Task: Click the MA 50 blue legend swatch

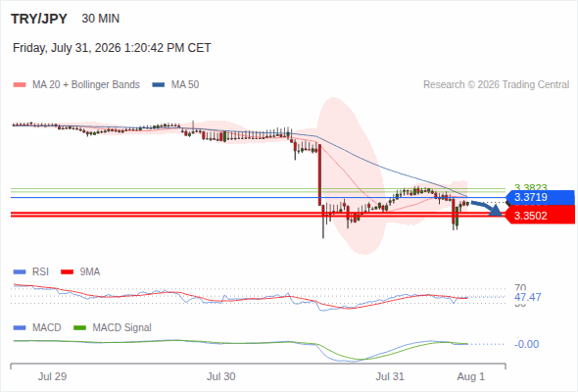Action: point(159,85)
